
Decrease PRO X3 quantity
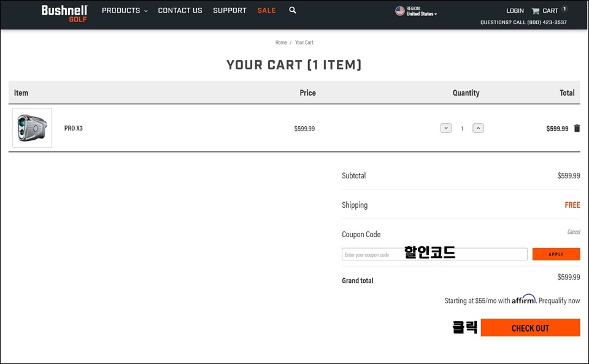coord(446,128)
